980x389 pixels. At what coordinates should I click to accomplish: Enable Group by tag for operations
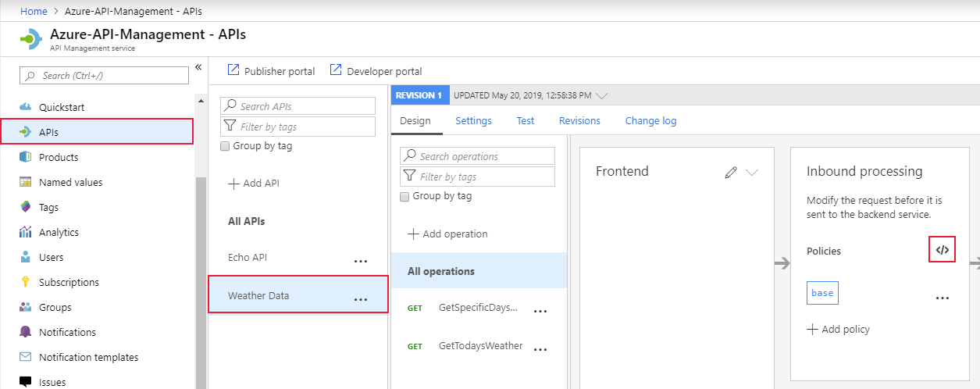tap(405, 196)
